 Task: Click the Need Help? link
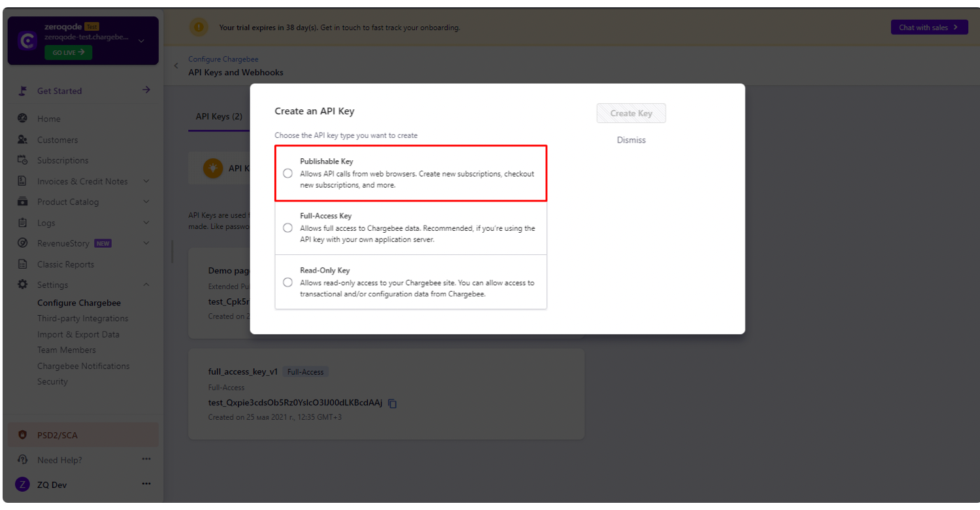click(x=59, y=460)
